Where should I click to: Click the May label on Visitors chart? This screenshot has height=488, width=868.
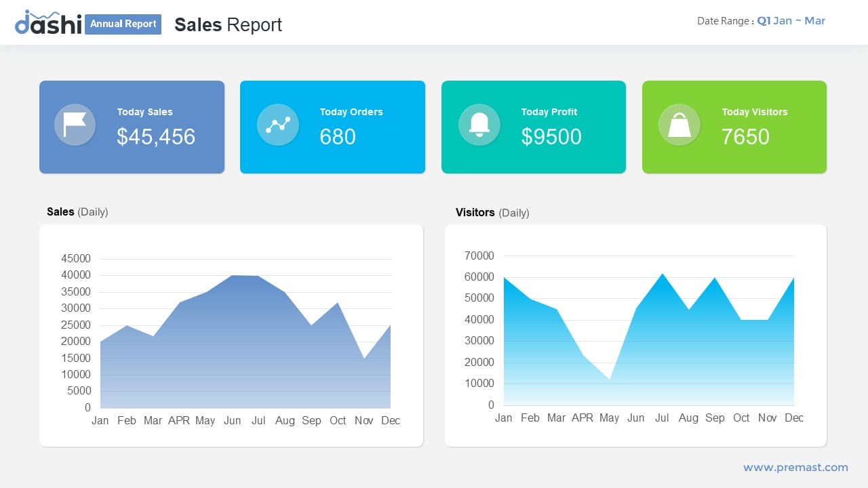point(609,418)
